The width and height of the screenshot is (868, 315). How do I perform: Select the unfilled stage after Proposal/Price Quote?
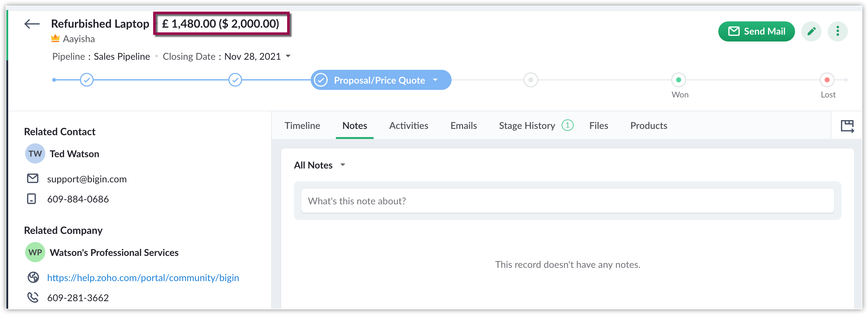(x=530, y=80)
